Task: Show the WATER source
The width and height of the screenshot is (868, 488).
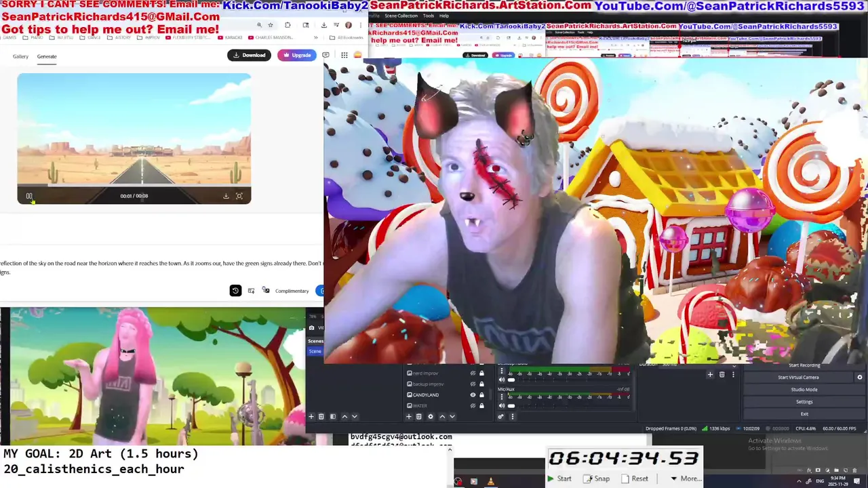Action: pyautogui.click(x=473, y=406)
